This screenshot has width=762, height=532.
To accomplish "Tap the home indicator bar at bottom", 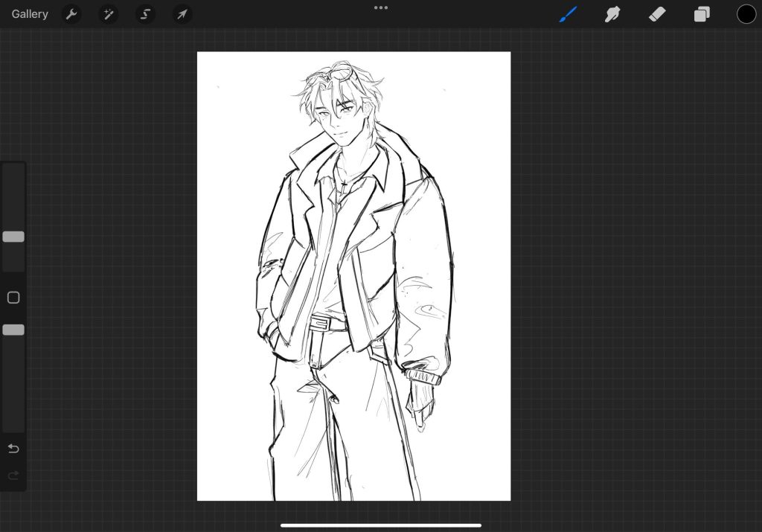I will [x=381, y=525].
